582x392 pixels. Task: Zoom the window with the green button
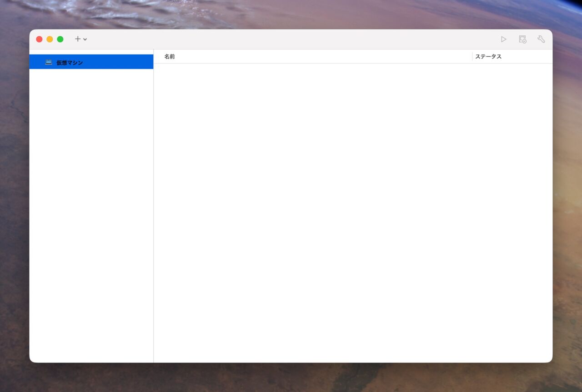60,39
